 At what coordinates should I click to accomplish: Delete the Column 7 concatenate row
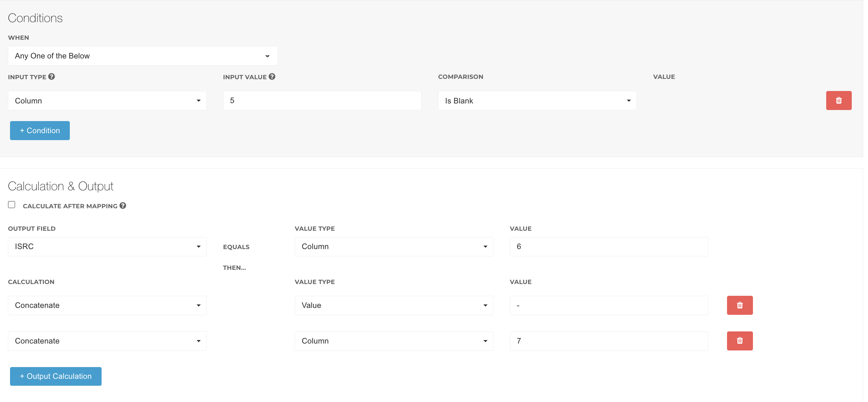(739, 341)
